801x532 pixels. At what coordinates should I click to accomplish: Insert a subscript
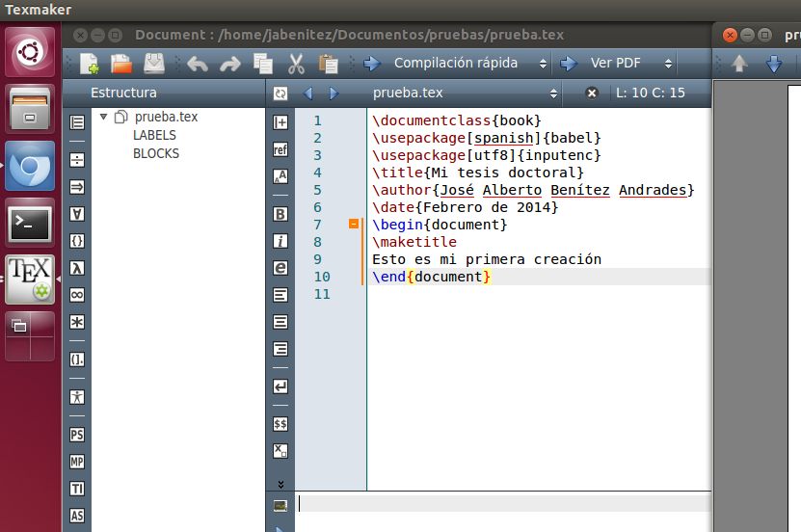tap(280, 451)
